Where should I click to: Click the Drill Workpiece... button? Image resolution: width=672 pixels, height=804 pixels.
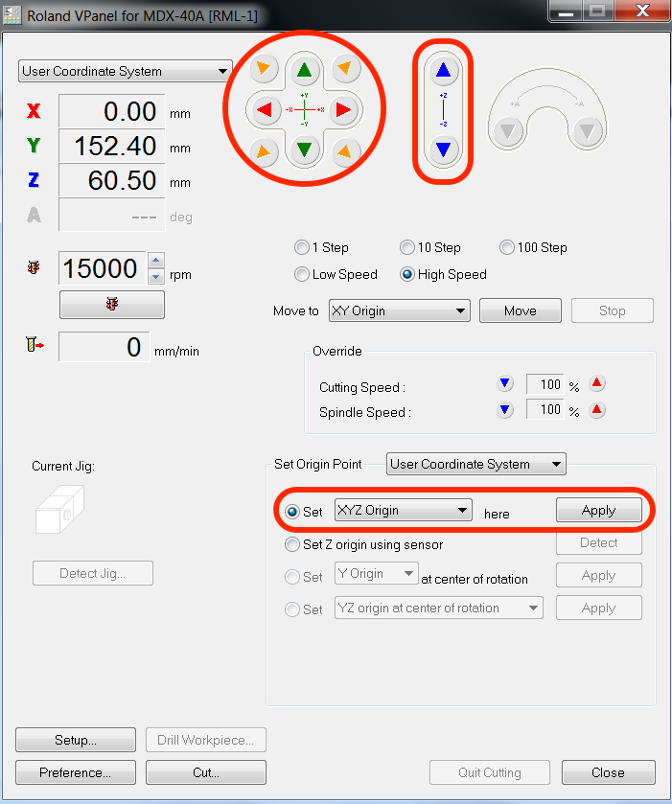point(206,740)
